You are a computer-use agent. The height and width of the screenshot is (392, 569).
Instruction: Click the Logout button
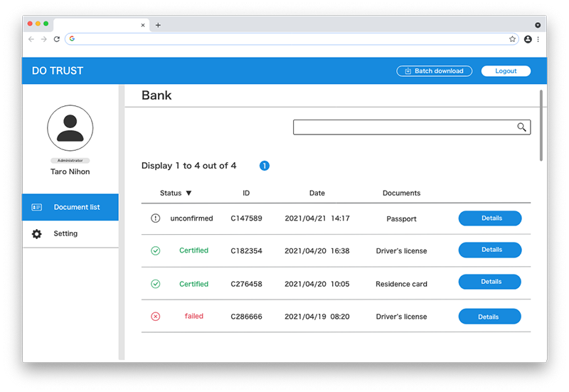(x=506, y=71)
